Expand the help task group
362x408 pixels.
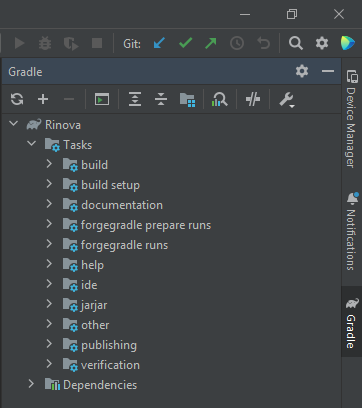49,264
